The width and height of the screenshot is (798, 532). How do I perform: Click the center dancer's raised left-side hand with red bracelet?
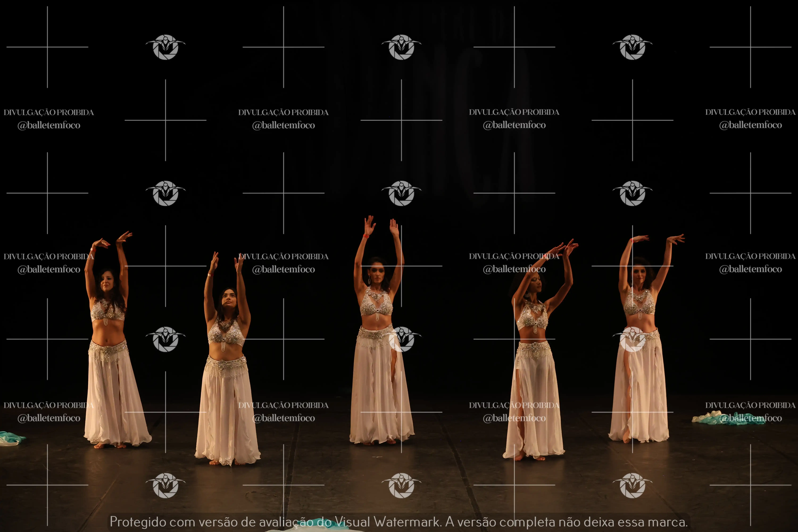[369, 226]
